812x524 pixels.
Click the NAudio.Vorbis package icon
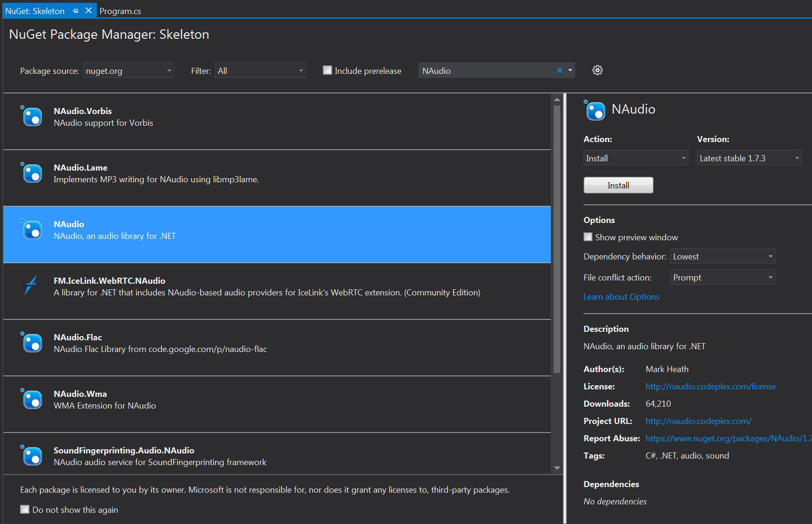tap(32, 116)
